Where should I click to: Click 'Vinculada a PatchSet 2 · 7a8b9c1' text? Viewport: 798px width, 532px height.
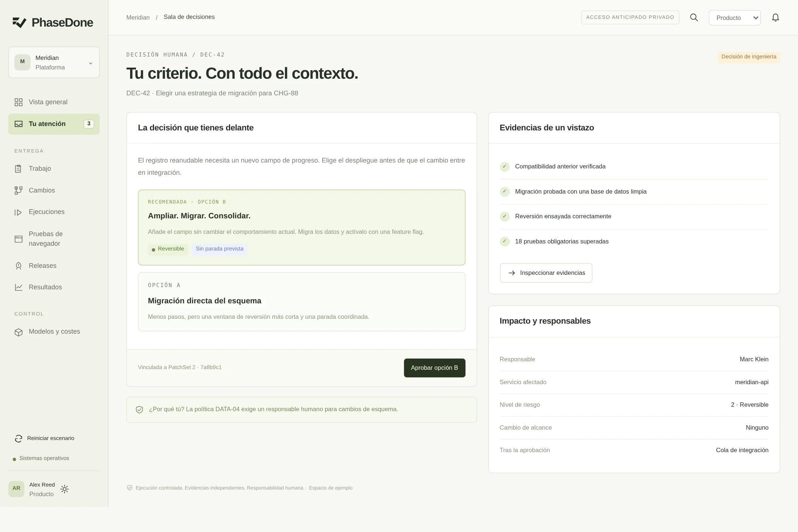coord(180,368)
